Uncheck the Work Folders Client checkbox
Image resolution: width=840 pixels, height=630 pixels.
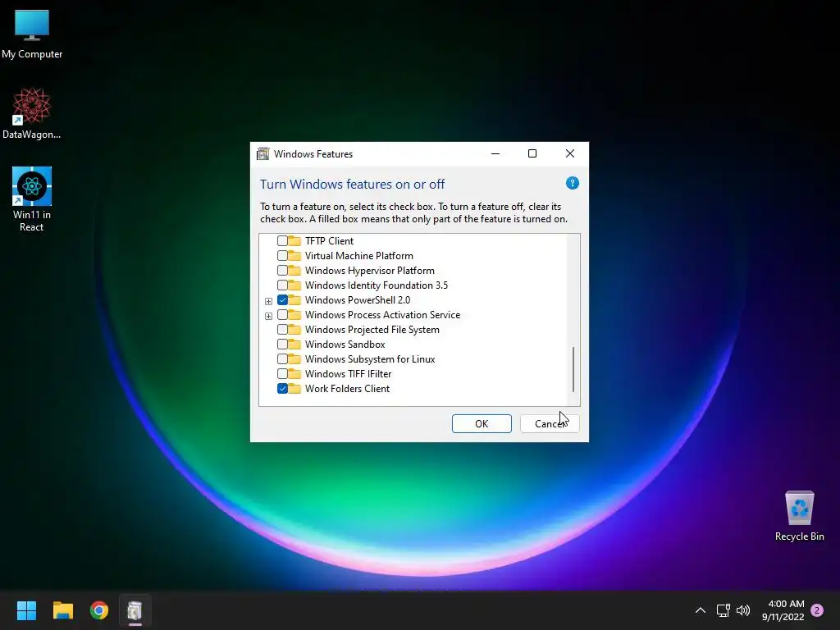pyautogui.click(x=282, y=388)
